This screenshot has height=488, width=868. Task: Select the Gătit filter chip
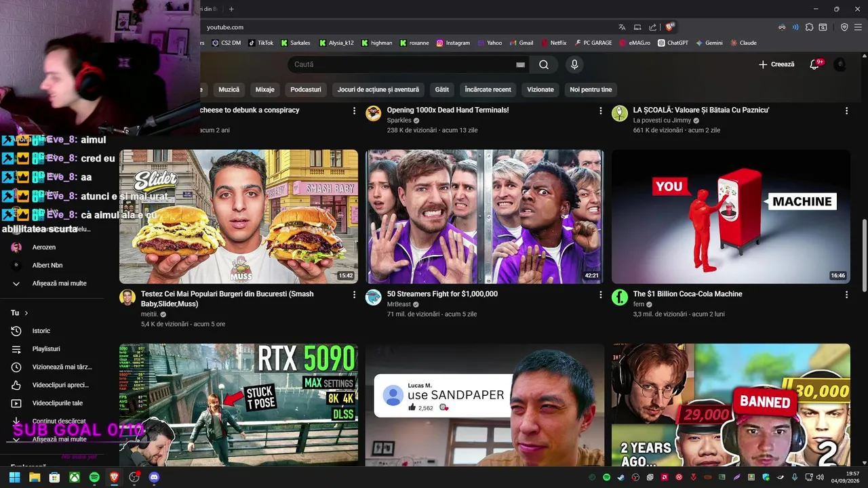click(442, 89)
